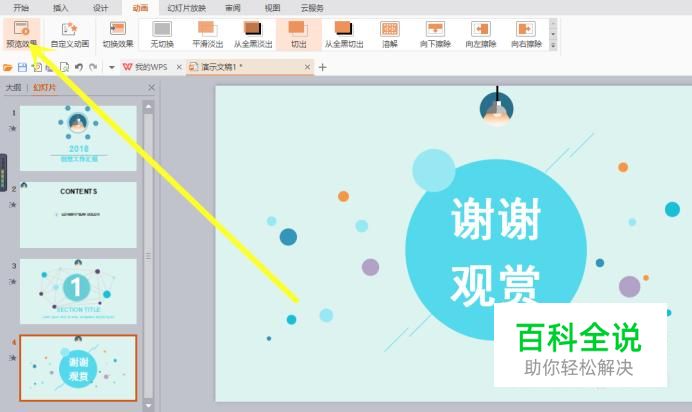Viewport: 692px width, 412px height.
Task: Apply the 溶解 dissolve transition
Action: [x=390, y=34]
